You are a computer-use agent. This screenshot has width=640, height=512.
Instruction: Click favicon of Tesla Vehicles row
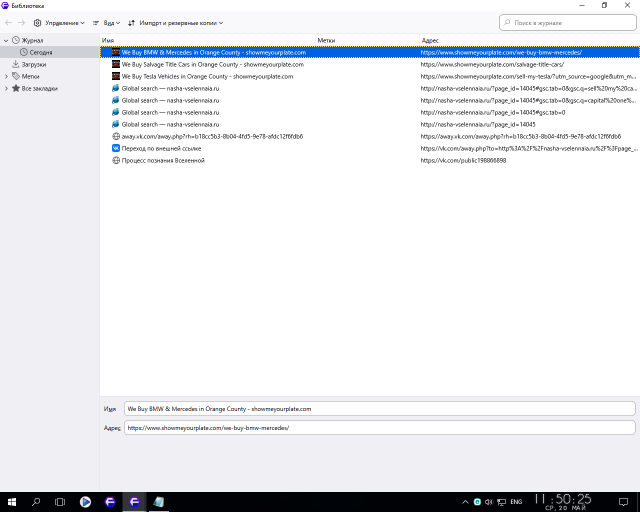tap(116, 76)
